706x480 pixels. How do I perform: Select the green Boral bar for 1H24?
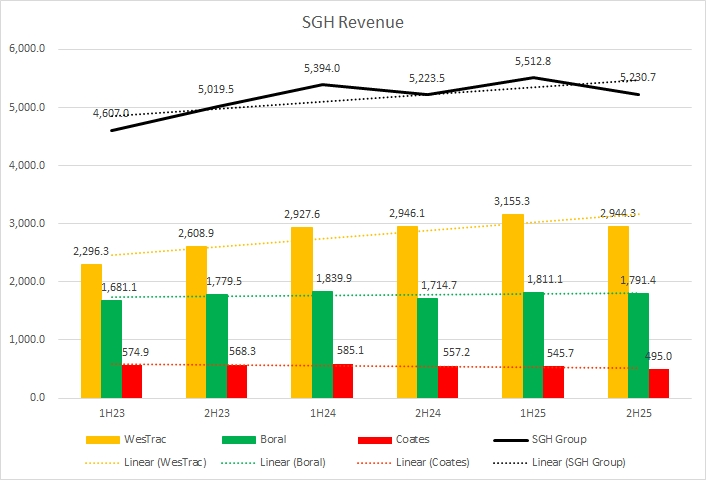coord(323,344)
